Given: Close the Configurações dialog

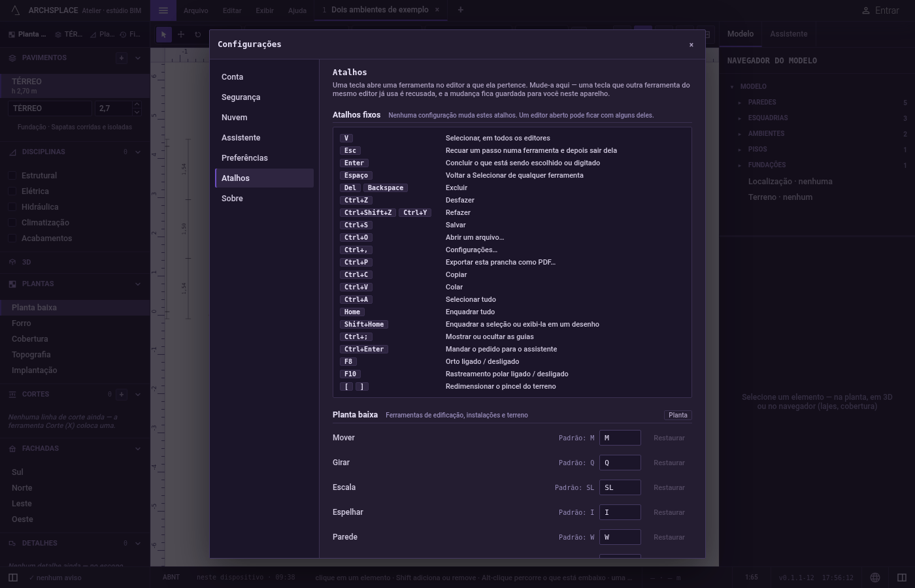Looking at the screenshot, I should pyautogui.click(x=691, y=44).
